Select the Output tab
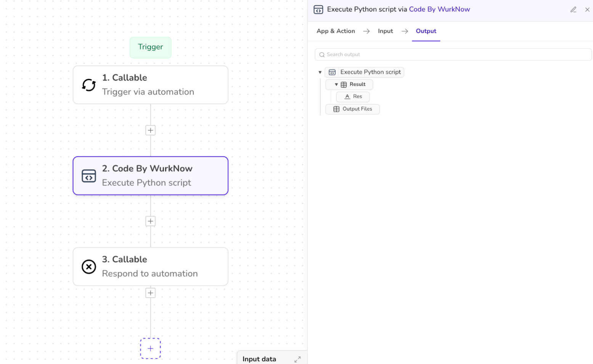 click(x=426, y=31)
